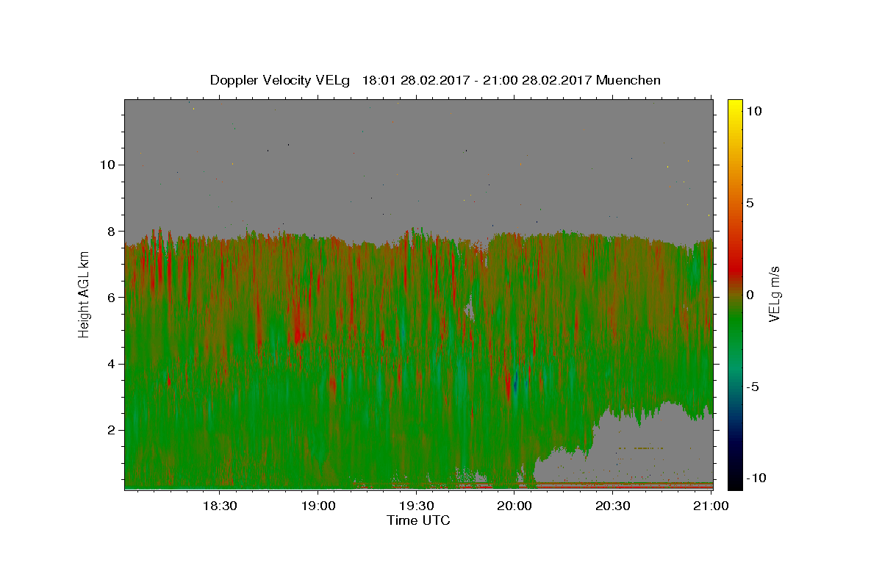Click the 2 km height tick label
Screen dimensions: 882x588
click(112, 430)
